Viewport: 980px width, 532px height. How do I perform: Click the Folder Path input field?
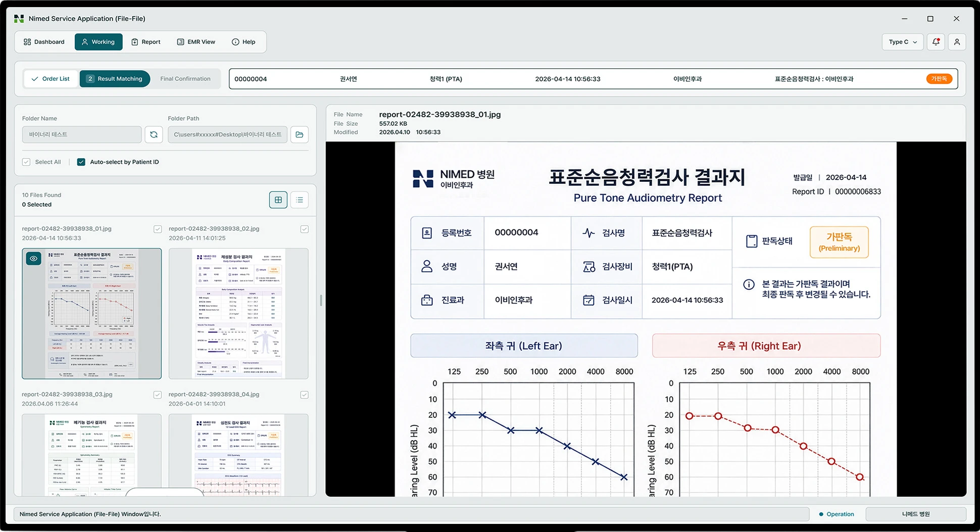coord(227,134)
